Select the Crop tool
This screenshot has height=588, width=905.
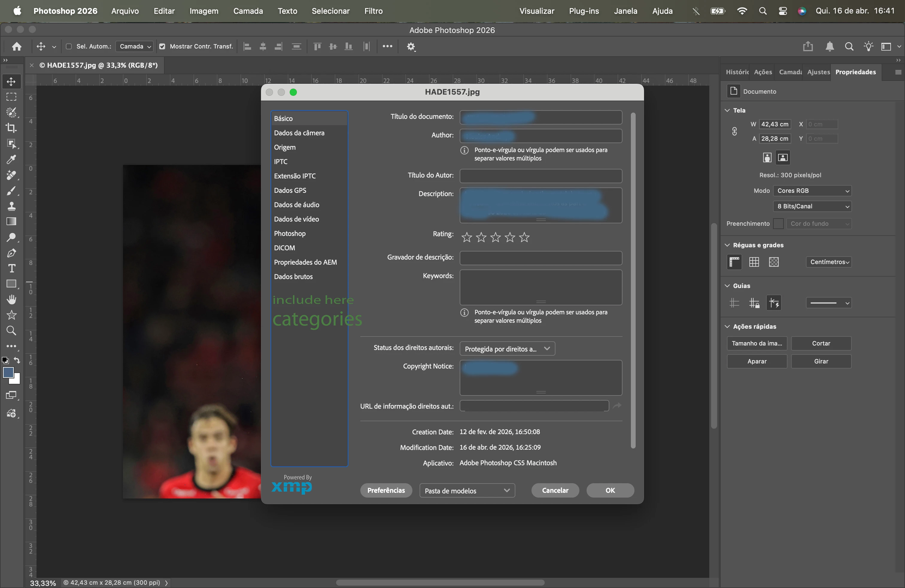11,128
